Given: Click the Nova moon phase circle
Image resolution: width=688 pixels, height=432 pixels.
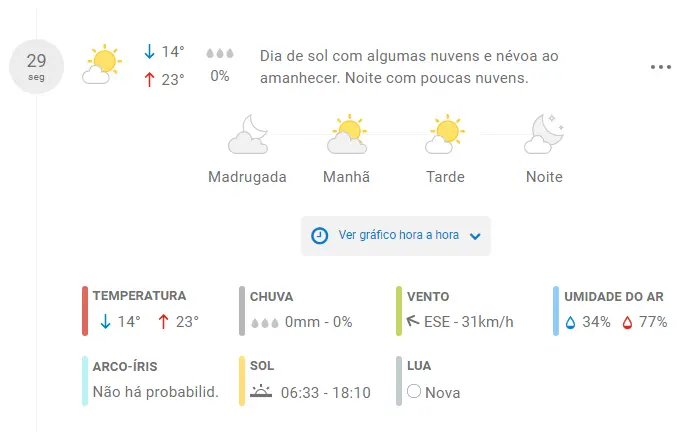Looking at the screenshot, I should (414, 391).
